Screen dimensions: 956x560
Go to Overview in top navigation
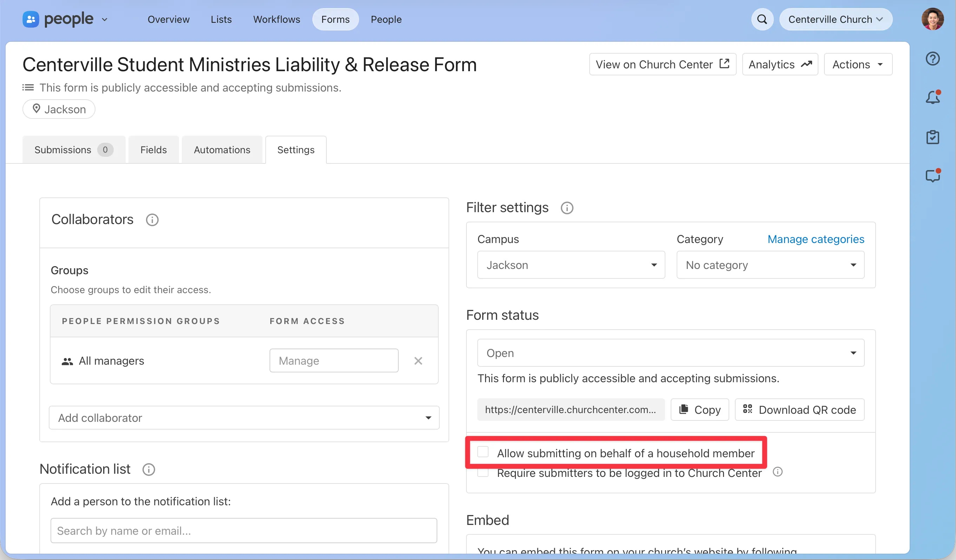point(168,19)
